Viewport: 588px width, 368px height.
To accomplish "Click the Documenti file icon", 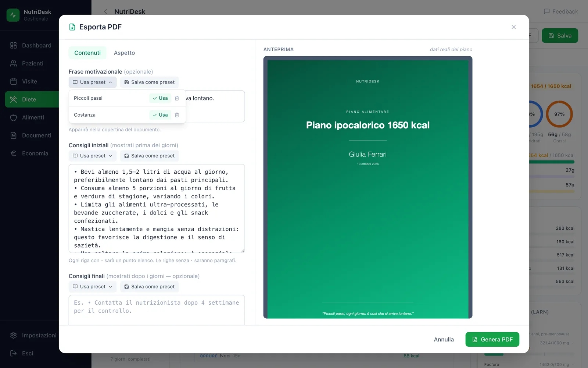I will click(x=14, y=135).
